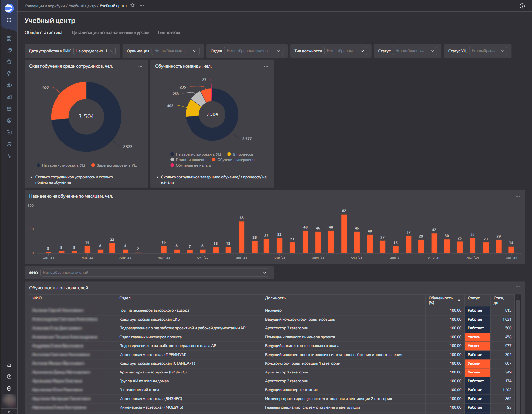Viewport: 532px width, 414px height.
Task: Open Connections lightning icon in sidebar
Action: point(9,74)
